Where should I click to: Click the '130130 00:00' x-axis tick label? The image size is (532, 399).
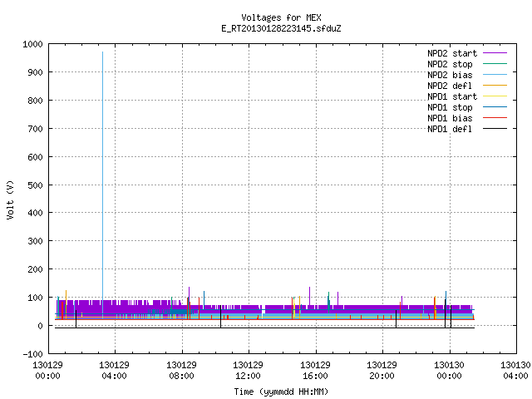(x=449, y=370)
